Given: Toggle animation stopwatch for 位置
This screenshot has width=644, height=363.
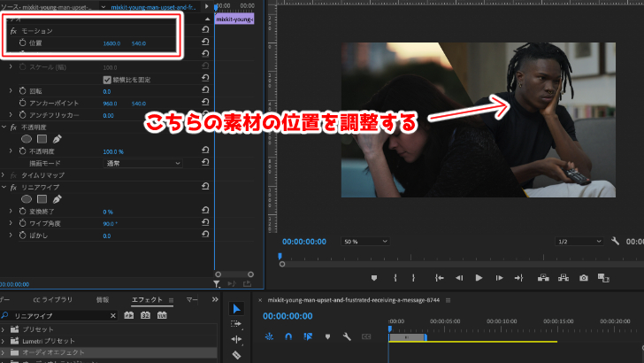Looking at the screenshot, I should click(x=23, y=42).
